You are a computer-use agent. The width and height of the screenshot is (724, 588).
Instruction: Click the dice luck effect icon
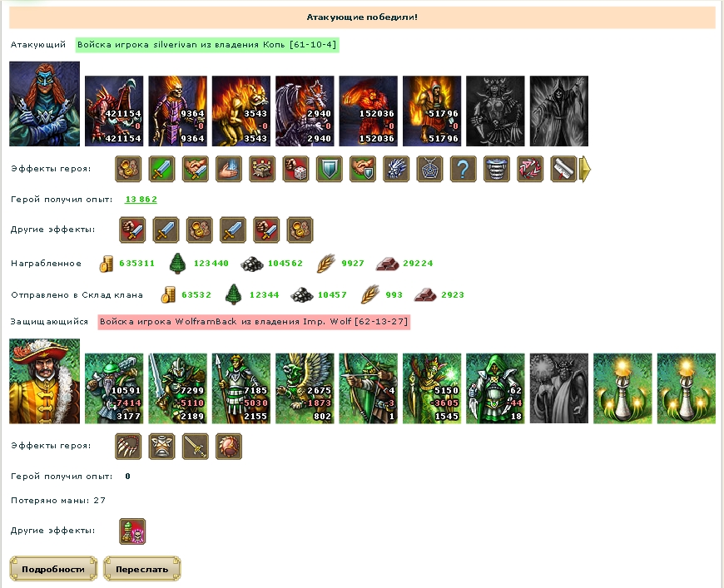pyautogui.click(x=295, y=169)
